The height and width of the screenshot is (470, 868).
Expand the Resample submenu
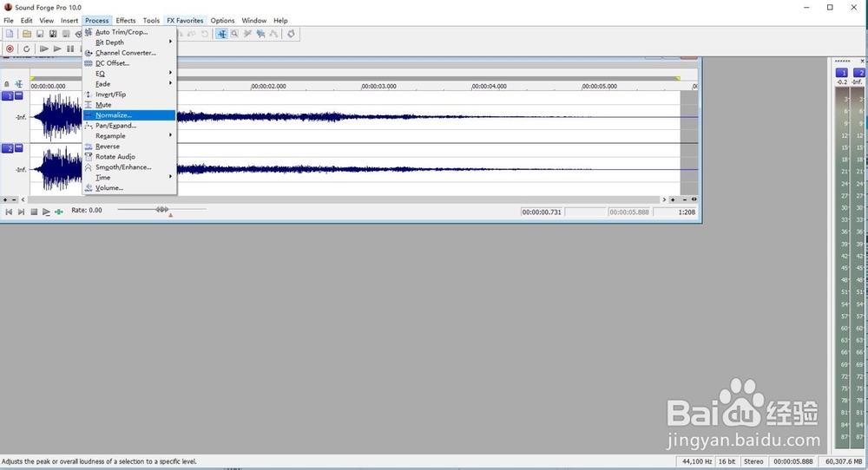point(129,136)
